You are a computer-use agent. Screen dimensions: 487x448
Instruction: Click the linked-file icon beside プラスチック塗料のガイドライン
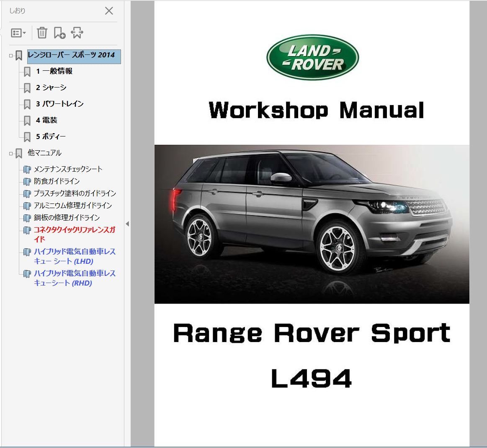point(27,193)
